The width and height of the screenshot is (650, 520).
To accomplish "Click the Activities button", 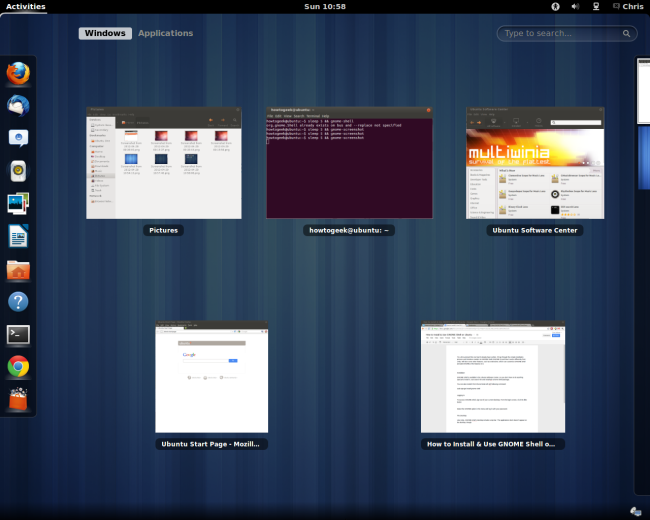I will (x=25, y=6).
